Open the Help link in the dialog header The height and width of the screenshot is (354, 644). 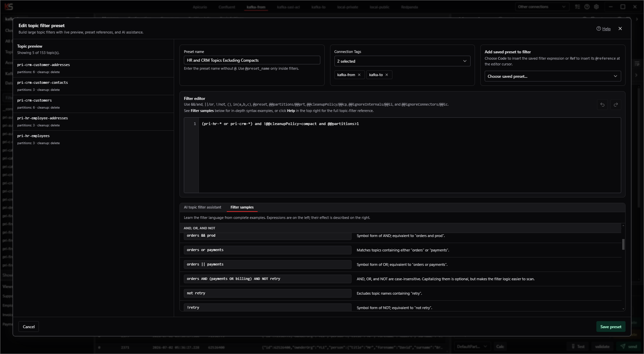606,29
